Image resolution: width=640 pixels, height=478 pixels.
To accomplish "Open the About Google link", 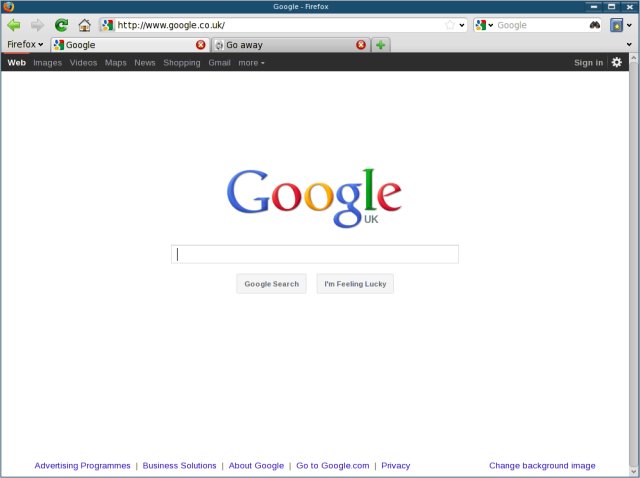I will (x=256, y=465).
